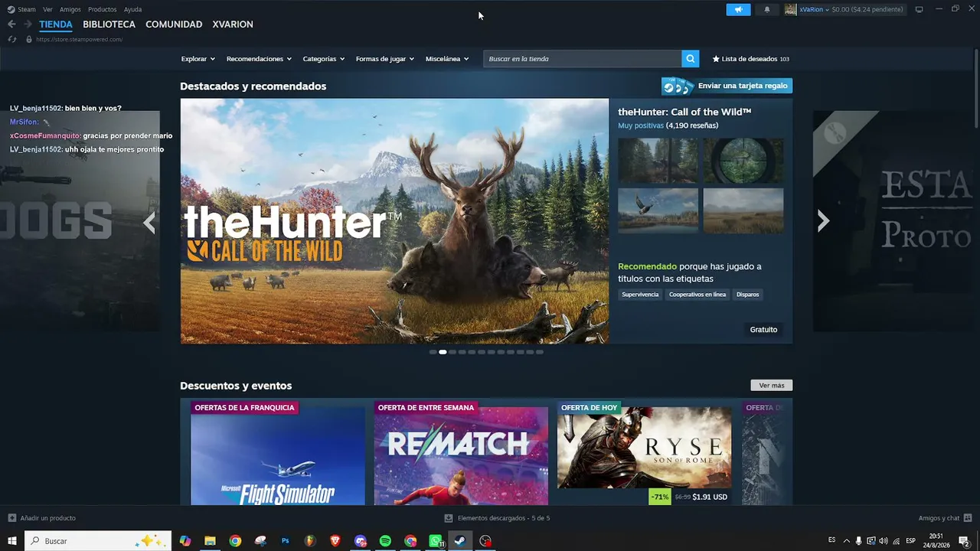Open the Steam menu
This screenshot has height=551, width=980.
pos(21,9)
